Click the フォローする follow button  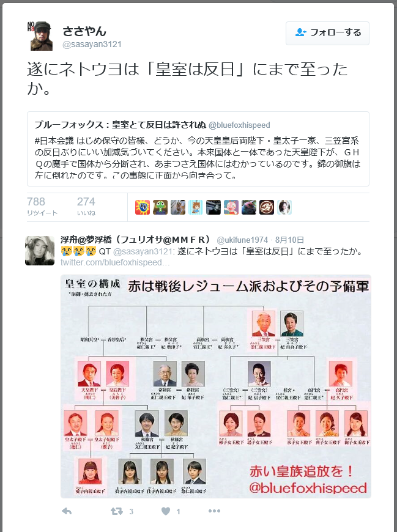coord(327,33)
